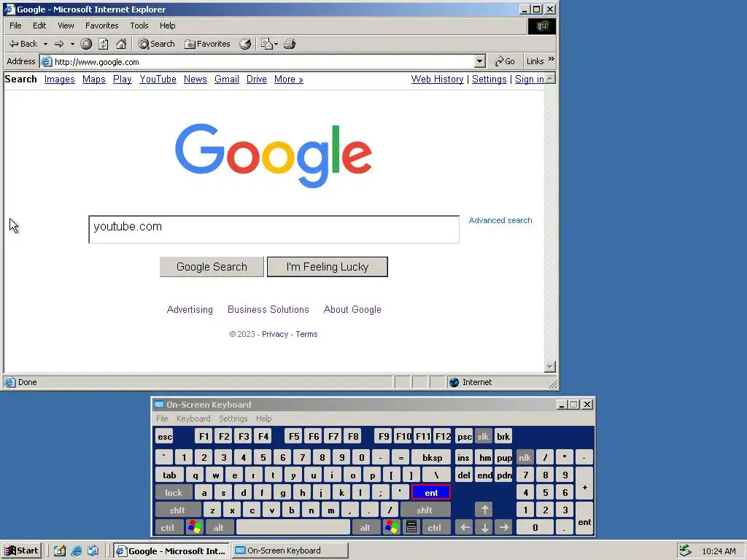Open the IE Tools menu

pyautogui.click(x=139, y=26)
